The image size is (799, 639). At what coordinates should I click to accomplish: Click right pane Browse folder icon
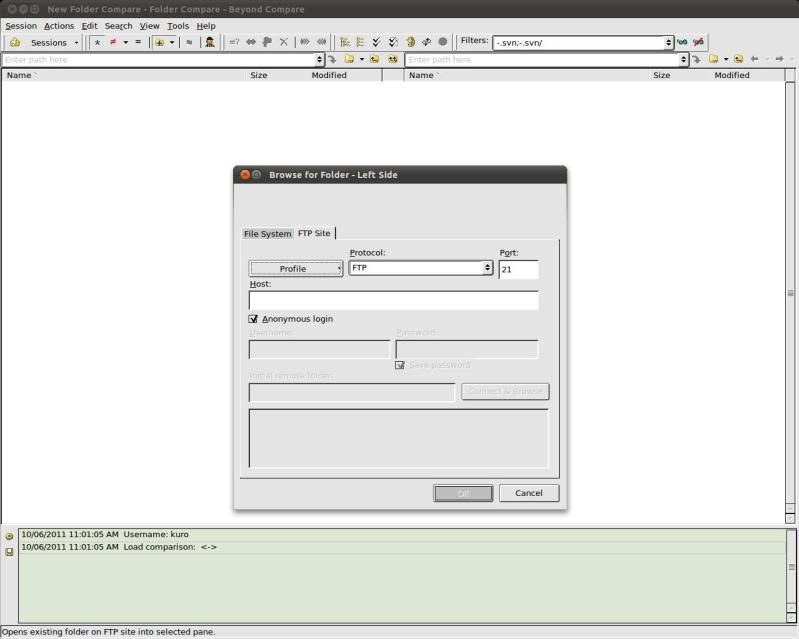pyautogui.click(x=713, y=60)
